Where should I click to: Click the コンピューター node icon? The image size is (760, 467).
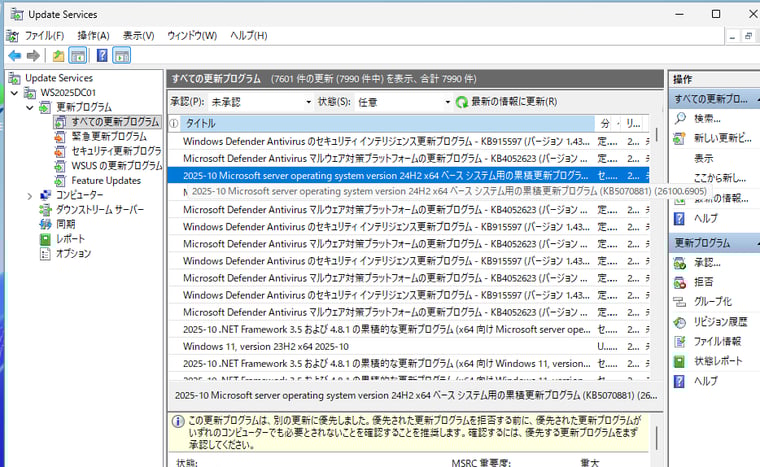[x=45, y=195]
